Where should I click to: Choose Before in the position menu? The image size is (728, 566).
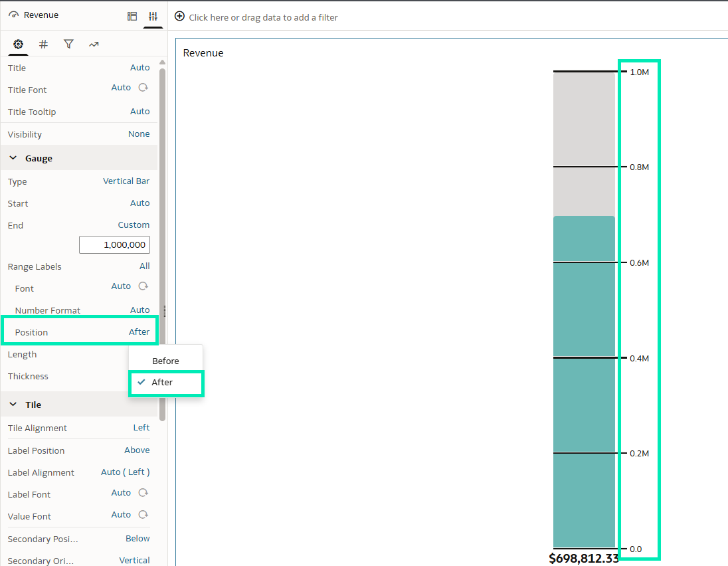165,361
